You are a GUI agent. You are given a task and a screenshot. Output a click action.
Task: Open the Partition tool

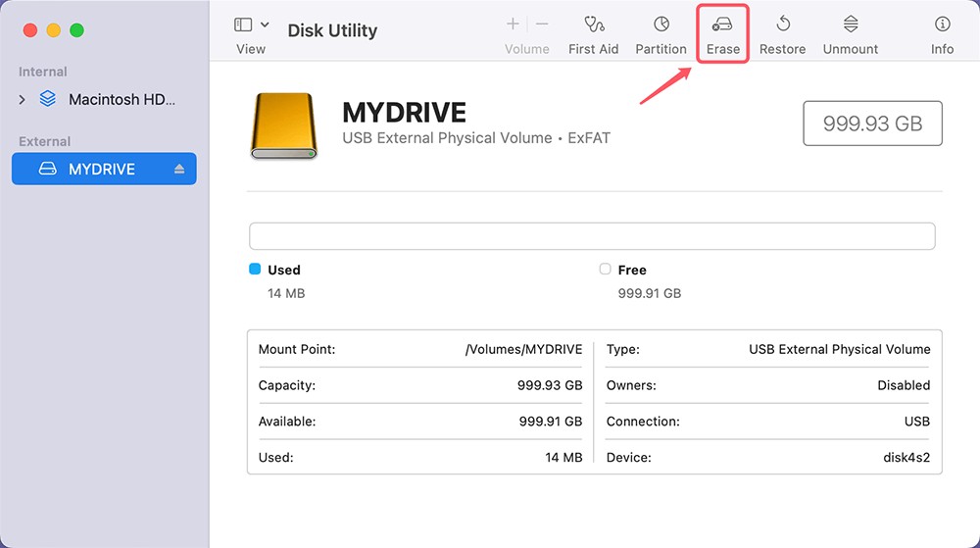click(x=661, y=25)
